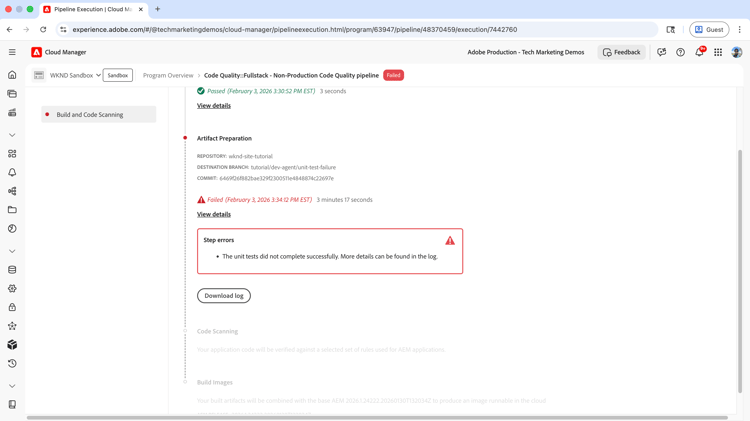This screenshot has width=750, height=421.
Task: Open the gear settings sidebar icon
Action: coord(12,288)
